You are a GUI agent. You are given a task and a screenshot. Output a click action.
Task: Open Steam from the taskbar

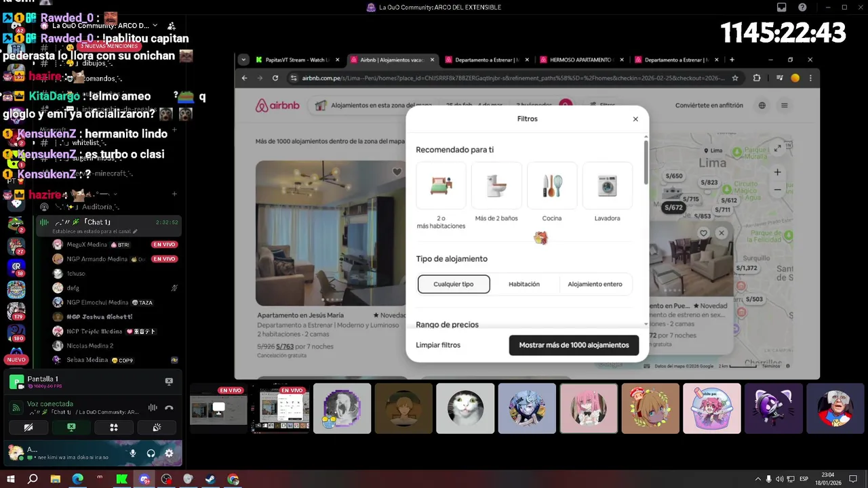pyautogui.click(x=211, y=479)
